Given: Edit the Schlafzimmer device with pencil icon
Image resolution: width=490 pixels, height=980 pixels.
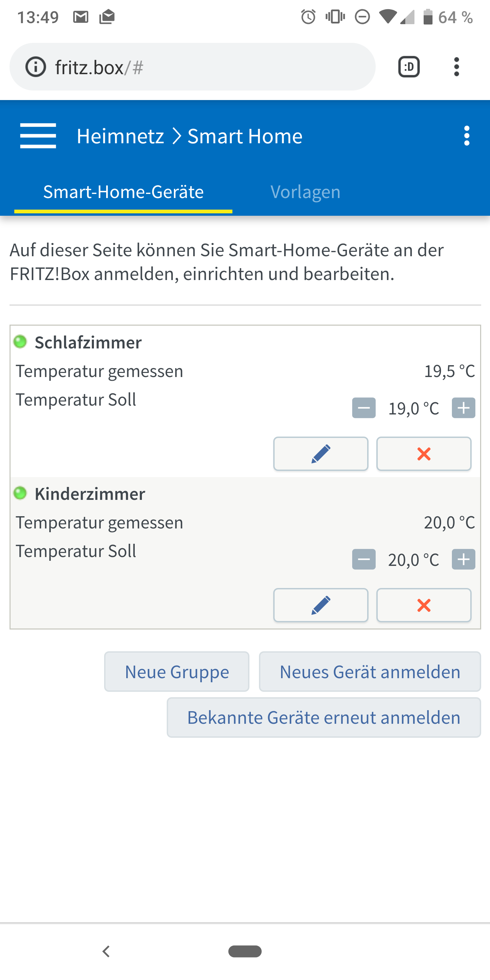Looking at the screenshot, I should click(321, 454).
